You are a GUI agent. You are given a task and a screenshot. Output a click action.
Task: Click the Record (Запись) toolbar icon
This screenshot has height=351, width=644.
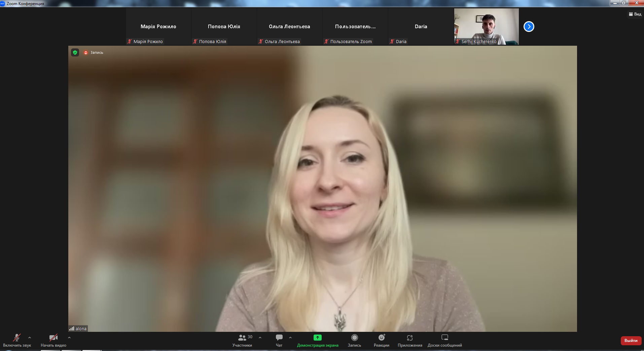coord(354,338)
